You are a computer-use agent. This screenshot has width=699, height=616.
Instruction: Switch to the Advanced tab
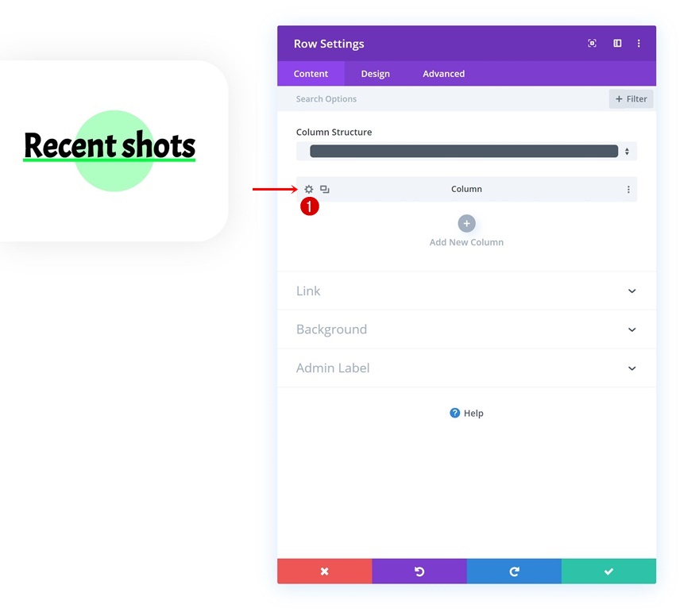443,74
